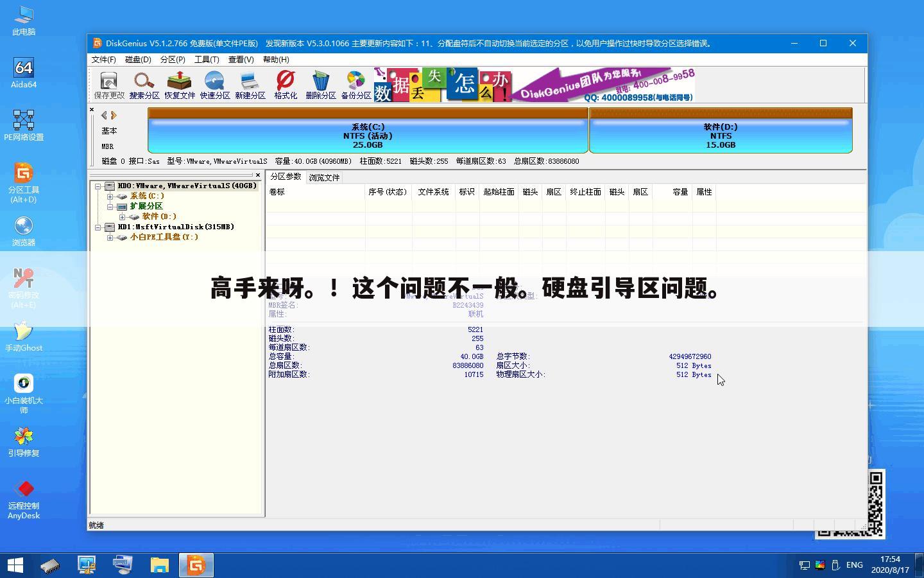Open the 文件(F) menu

click(x=104, y=60)
